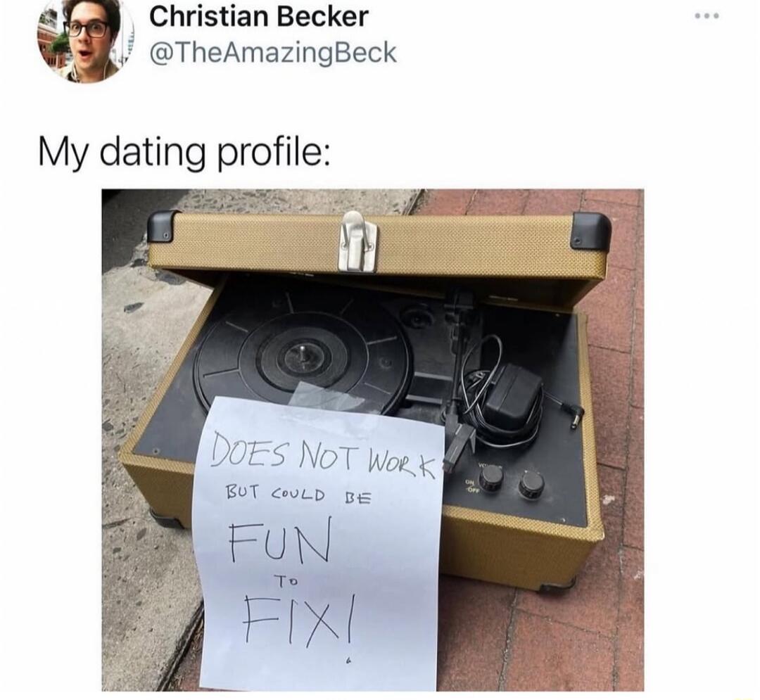
Task: Open the Christian Becker display name link
Action: point(259,18)
